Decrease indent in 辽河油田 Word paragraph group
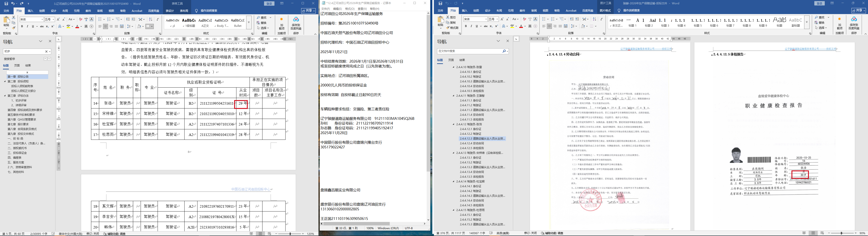 tap(128, 19)
